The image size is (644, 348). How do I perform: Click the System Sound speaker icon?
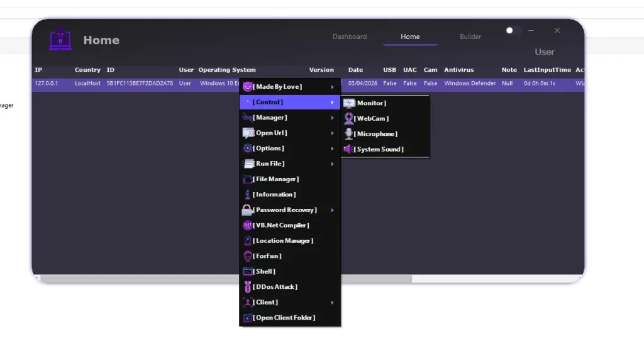348,149
